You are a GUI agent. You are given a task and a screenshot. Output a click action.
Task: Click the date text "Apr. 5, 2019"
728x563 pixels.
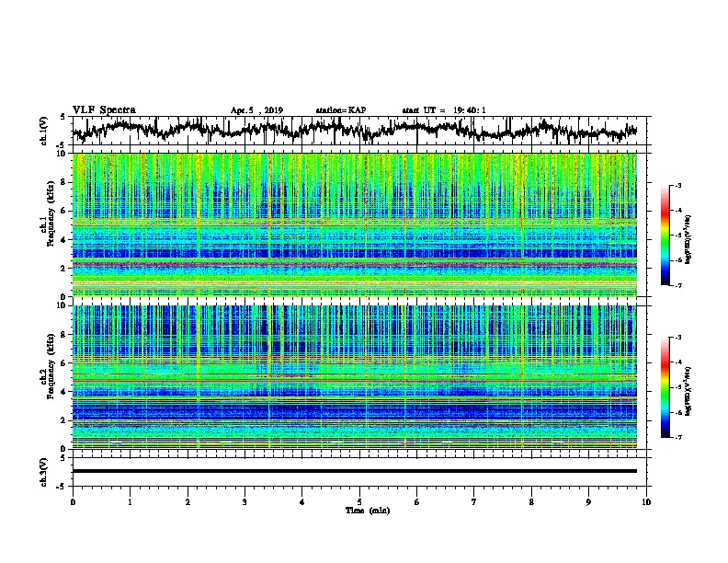click(256, 110)
